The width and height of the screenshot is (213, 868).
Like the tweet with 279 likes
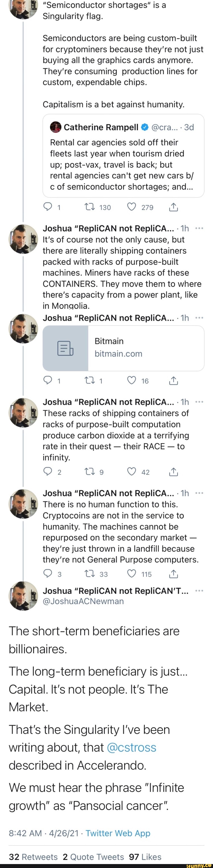132,207
